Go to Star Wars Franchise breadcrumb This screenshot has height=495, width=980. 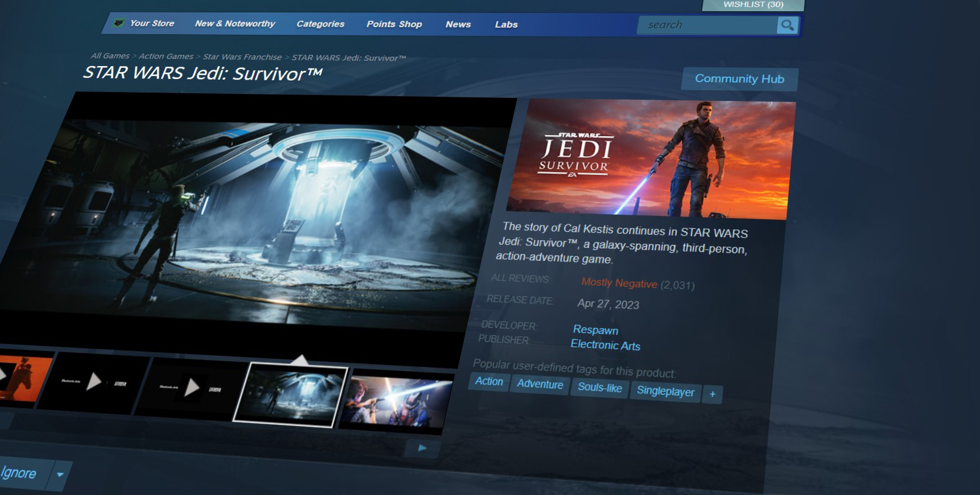(242, 57)
